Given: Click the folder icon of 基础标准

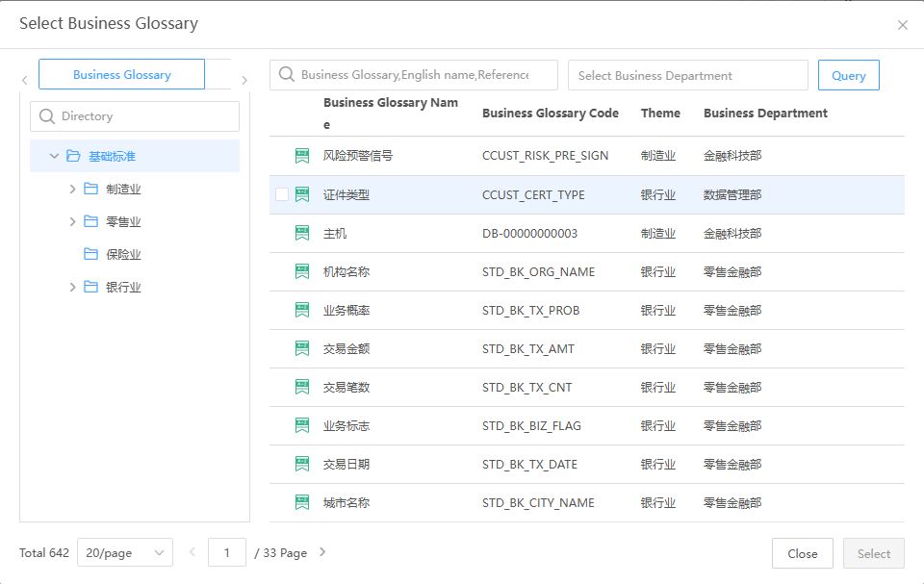Looking at the screenshot, I should 73,156.
